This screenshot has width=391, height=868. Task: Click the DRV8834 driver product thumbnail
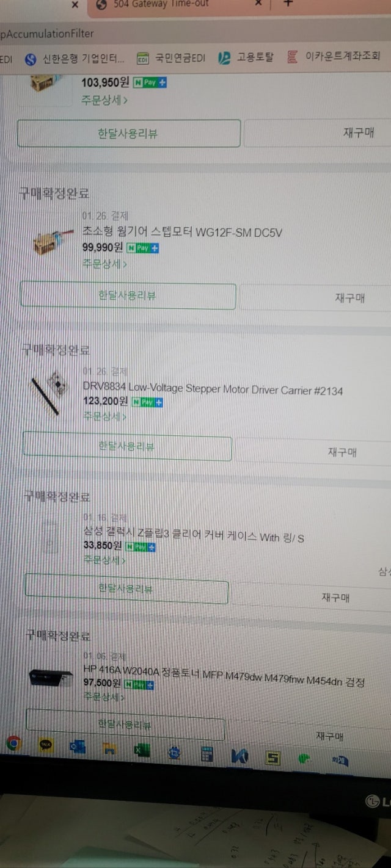(x=51, y=391)
